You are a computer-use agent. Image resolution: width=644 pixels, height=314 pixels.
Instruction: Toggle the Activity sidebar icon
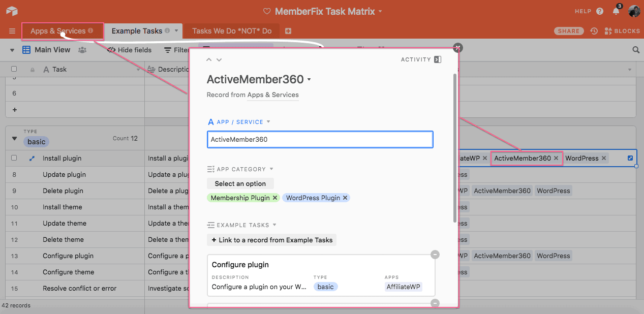pos(438,59)
